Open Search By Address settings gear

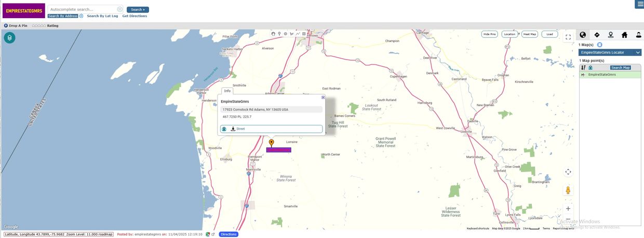point(82,16)
